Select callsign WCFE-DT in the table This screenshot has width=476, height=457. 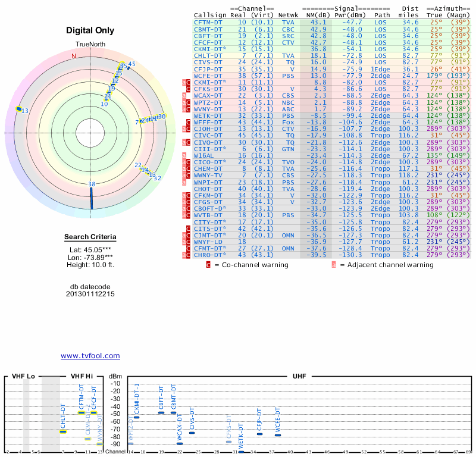208,76
